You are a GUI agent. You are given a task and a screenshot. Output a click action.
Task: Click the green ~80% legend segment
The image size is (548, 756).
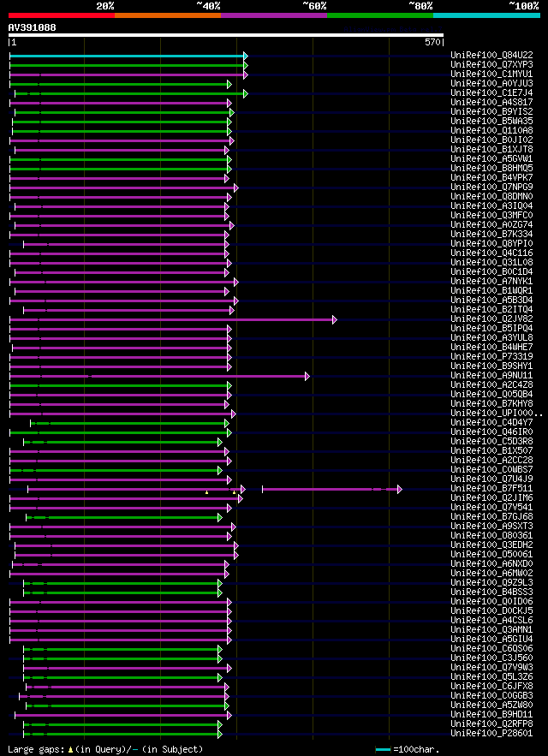[x=380, y=15]
